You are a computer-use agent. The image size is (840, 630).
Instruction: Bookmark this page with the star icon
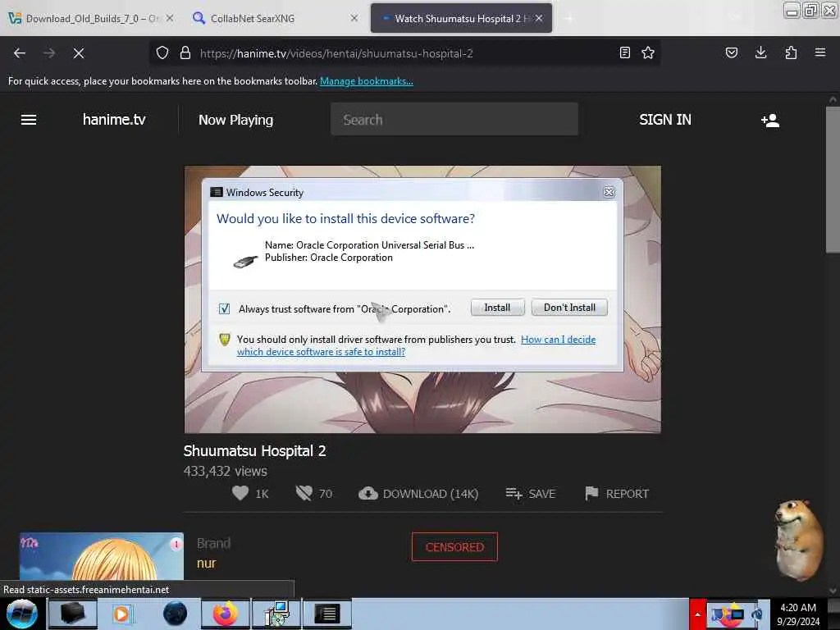[648, 52]
